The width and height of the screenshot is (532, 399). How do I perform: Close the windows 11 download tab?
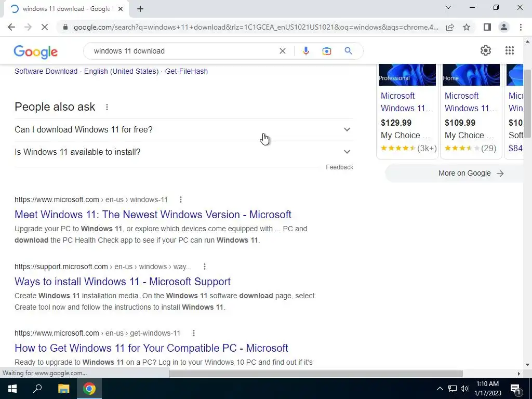pyautogui.click(x=121, y=9)
